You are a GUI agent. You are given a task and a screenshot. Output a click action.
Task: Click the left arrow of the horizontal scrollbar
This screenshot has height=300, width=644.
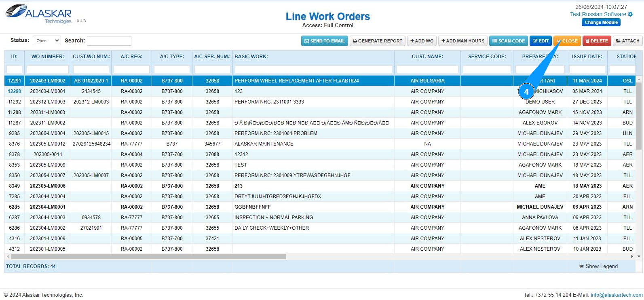pyautogui.click(x=7, y=257)
